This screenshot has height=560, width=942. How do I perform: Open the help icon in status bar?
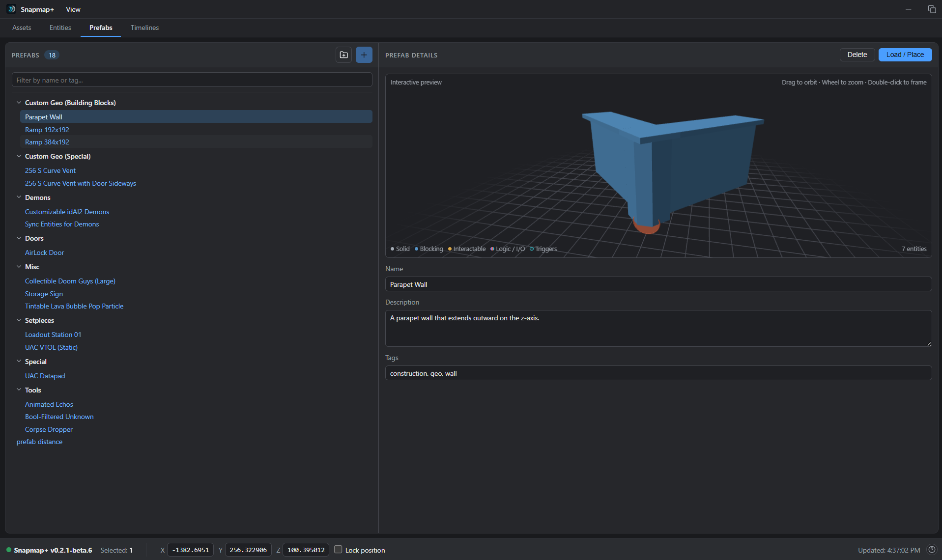932,550
